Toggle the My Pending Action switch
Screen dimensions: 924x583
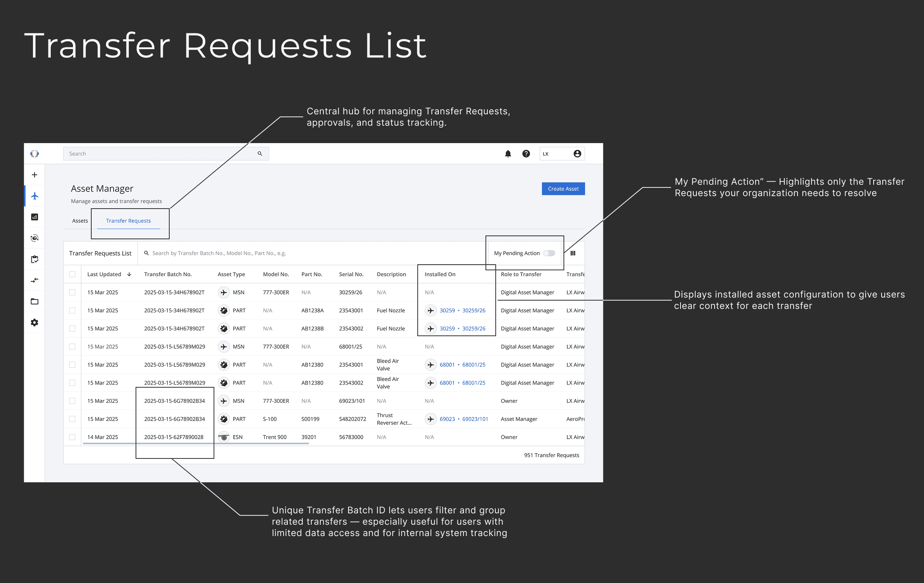click(549, 253)
